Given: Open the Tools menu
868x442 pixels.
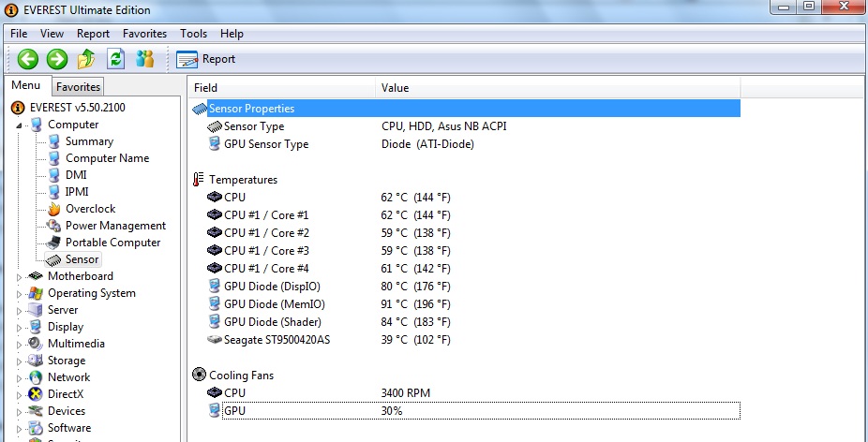Looking at the screenshot, I should tap(193, 34).
